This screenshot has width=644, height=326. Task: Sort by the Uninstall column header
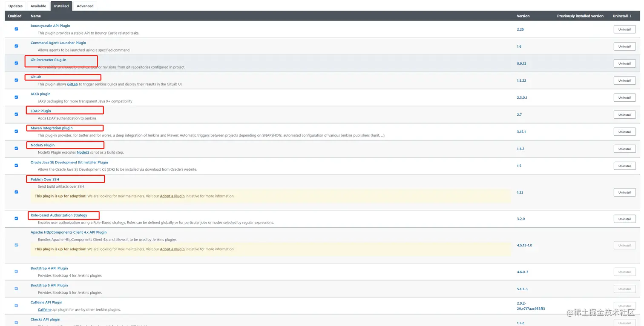coord(622,16)
